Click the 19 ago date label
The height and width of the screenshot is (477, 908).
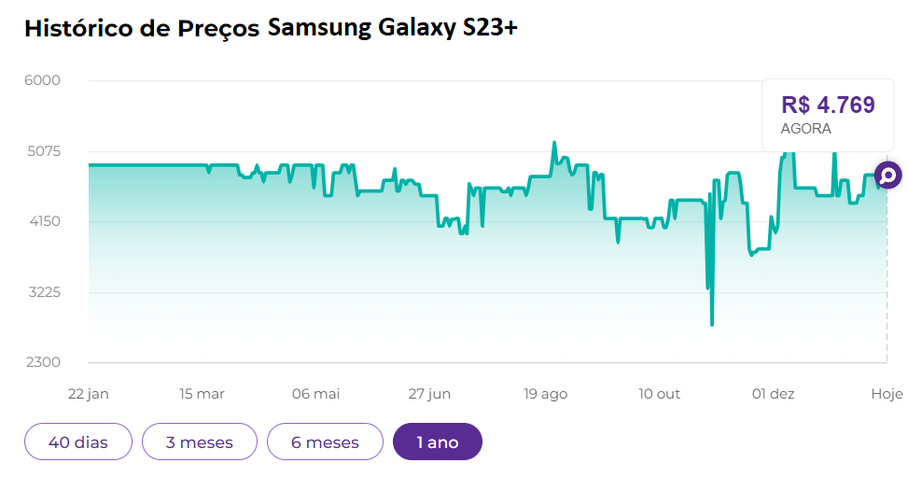545,394
